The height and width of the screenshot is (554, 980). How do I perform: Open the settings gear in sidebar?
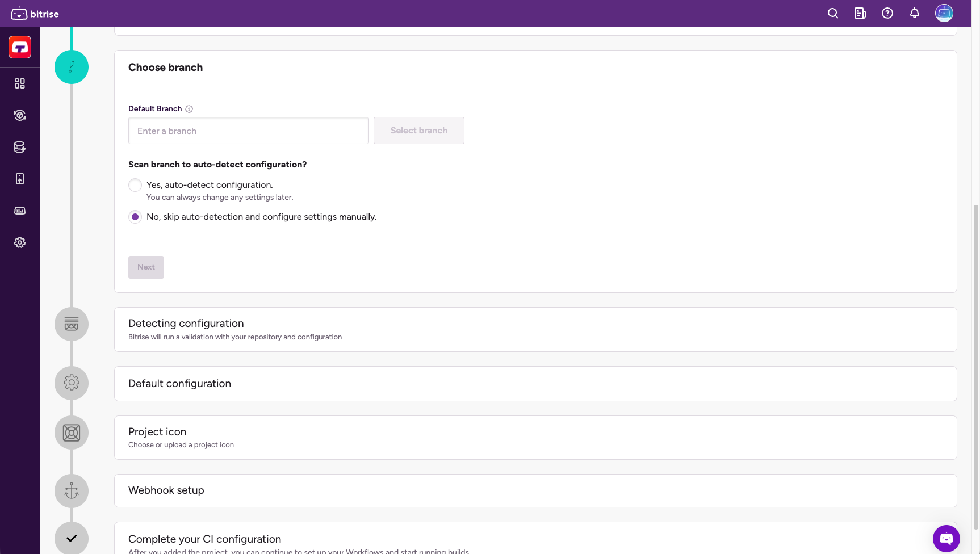(x=20, y=242)
